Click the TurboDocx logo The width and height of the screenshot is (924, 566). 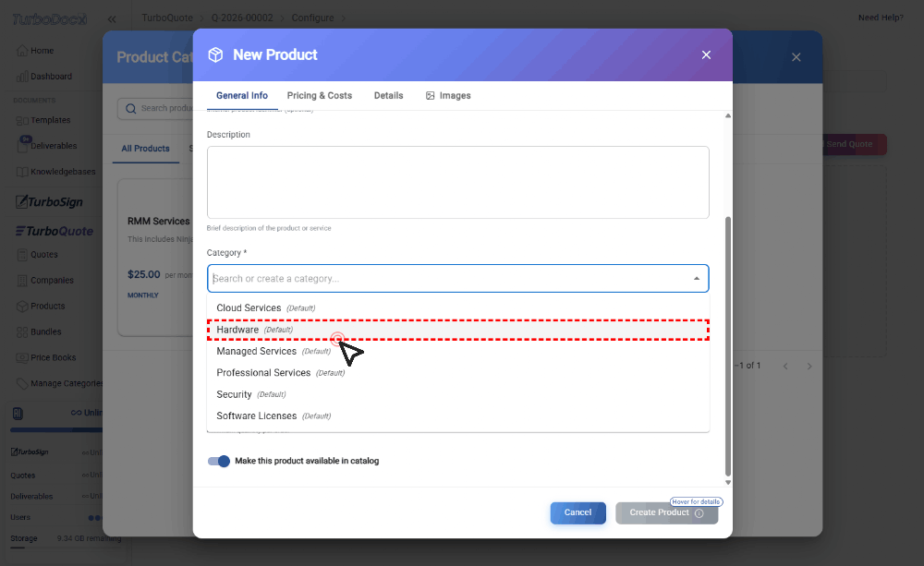(50, 19)
